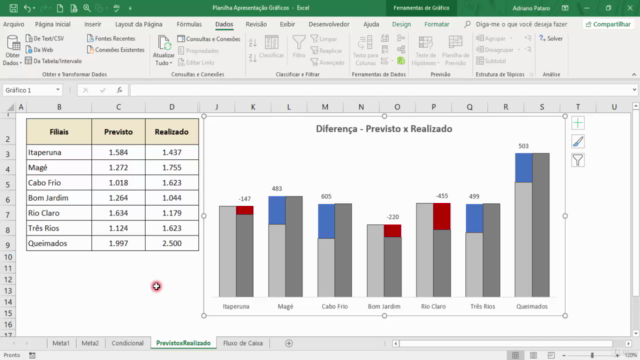Click the macro recording status bar icon
This screenshot has width=640, height=360.
(32, 355)
